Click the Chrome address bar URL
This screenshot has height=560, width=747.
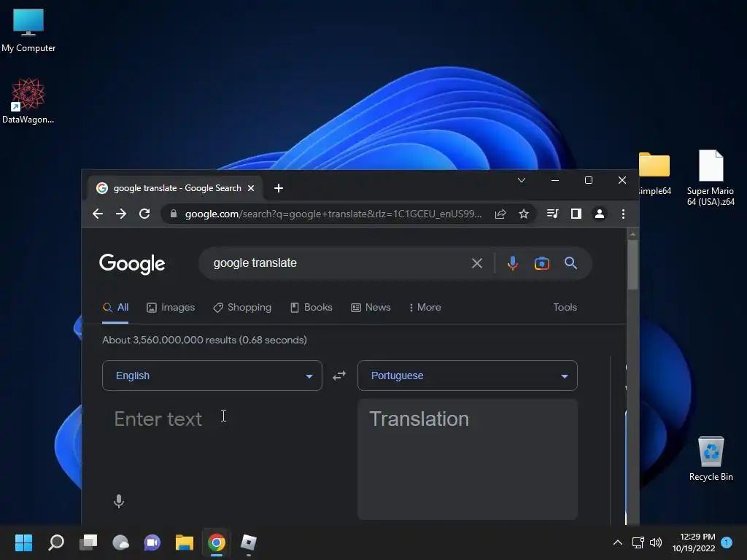point(333,214)
